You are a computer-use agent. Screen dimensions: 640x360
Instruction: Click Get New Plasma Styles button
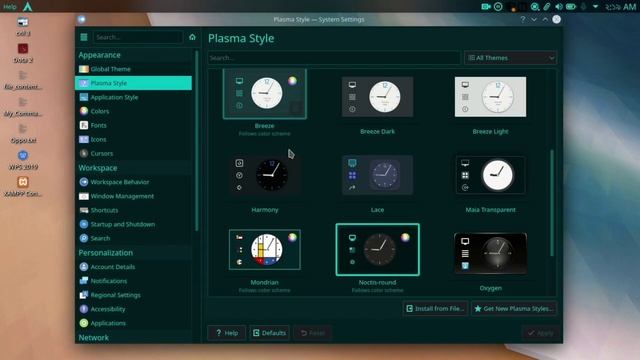[x=514, y=309]
